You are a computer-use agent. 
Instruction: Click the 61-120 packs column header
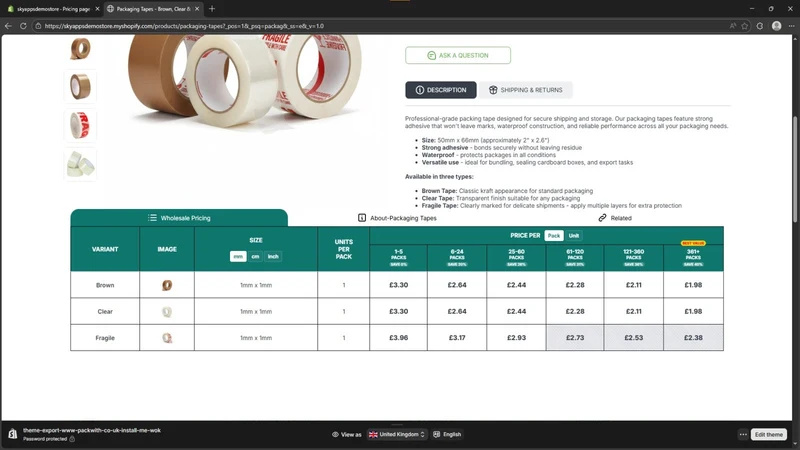tap(574, 258)
